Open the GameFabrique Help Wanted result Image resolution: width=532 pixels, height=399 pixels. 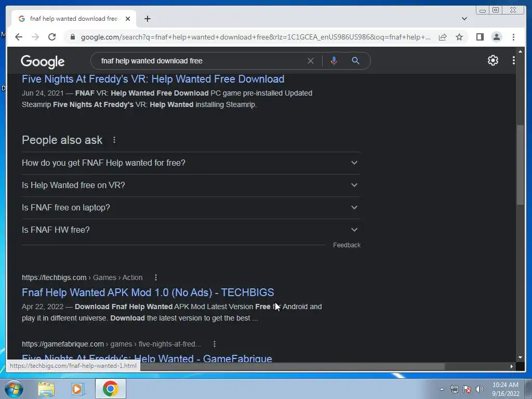(147, 358)
